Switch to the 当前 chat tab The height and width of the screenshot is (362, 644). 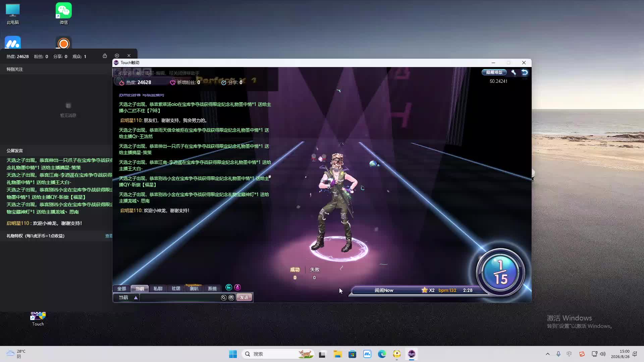[140, 289]
